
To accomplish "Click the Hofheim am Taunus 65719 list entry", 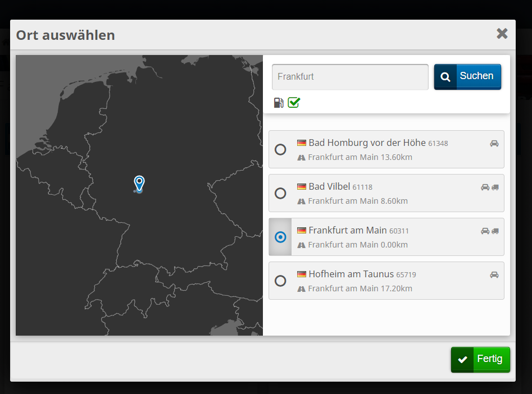I will pyautogui.click(x=386, y=281).
